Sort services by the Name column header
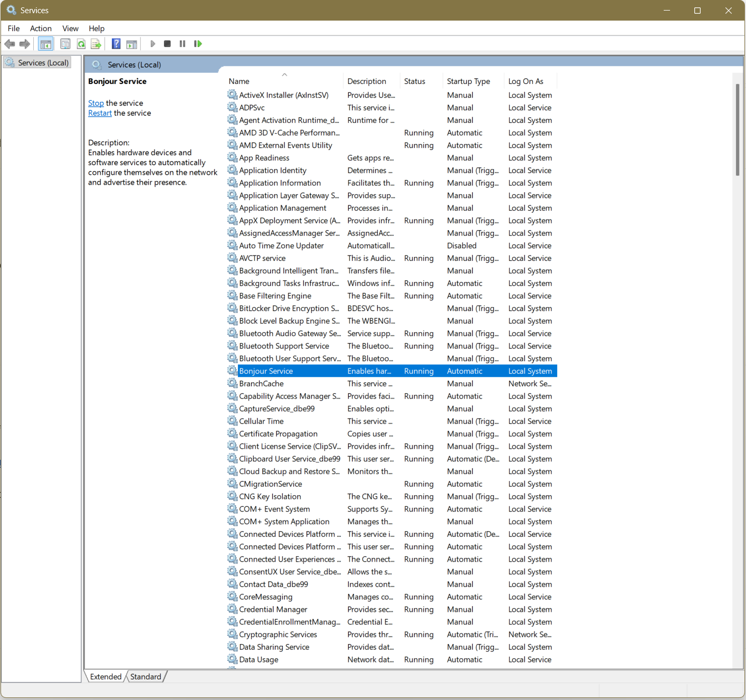 [x=239, y=81]
